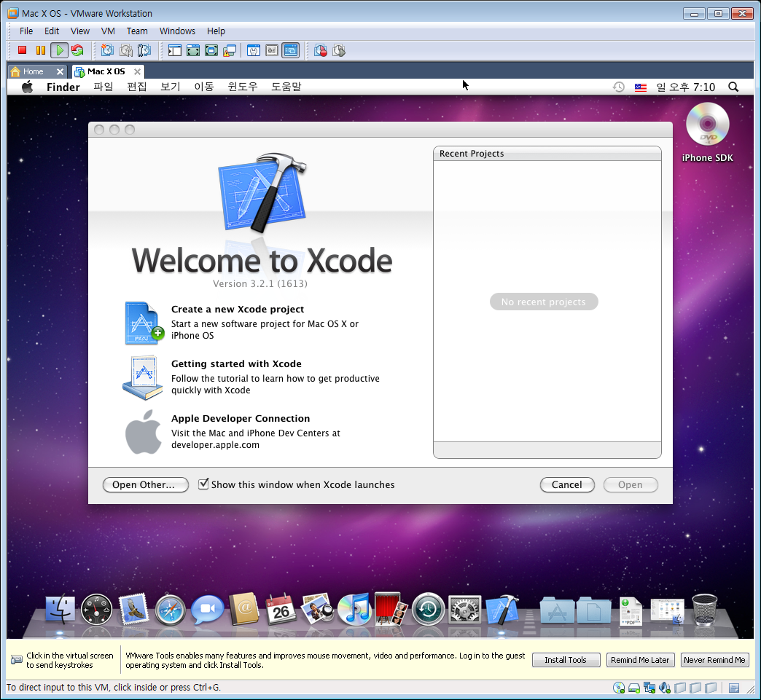Close the Home tab

click(60, 72)
